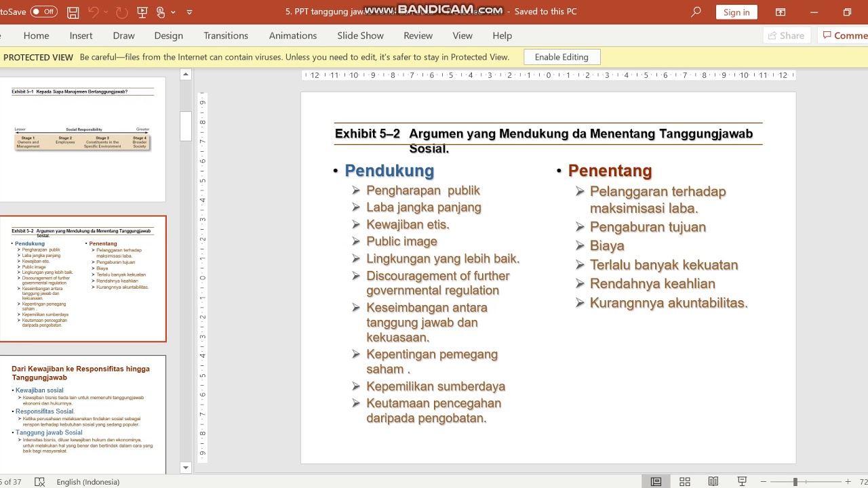Screen dimensions: 868x488
Task: Click the Comments button
Action: pyautogui.click(x=843, y=35)
